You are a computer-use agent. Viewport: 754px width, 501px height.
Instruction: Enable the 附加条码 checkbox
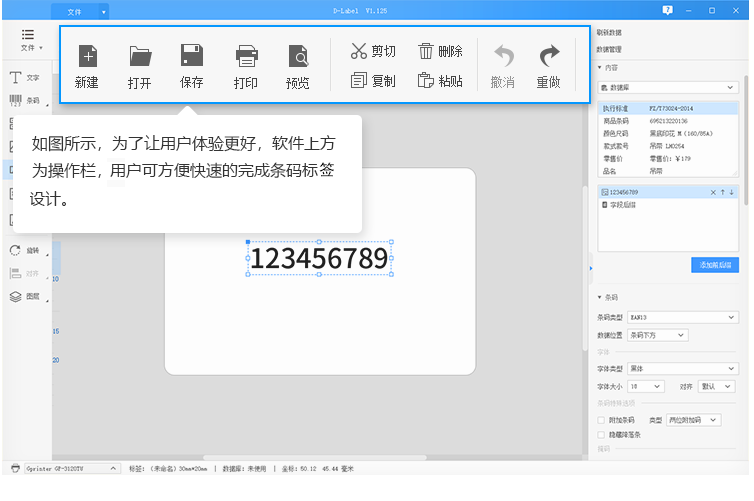[601, 420]
